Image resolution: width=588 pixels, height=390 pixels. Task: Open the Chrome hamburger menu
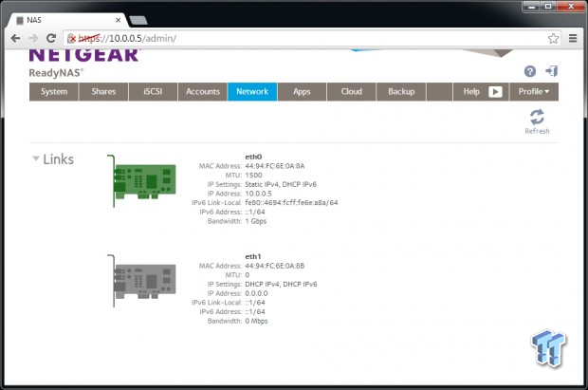(x=573, y=38)
